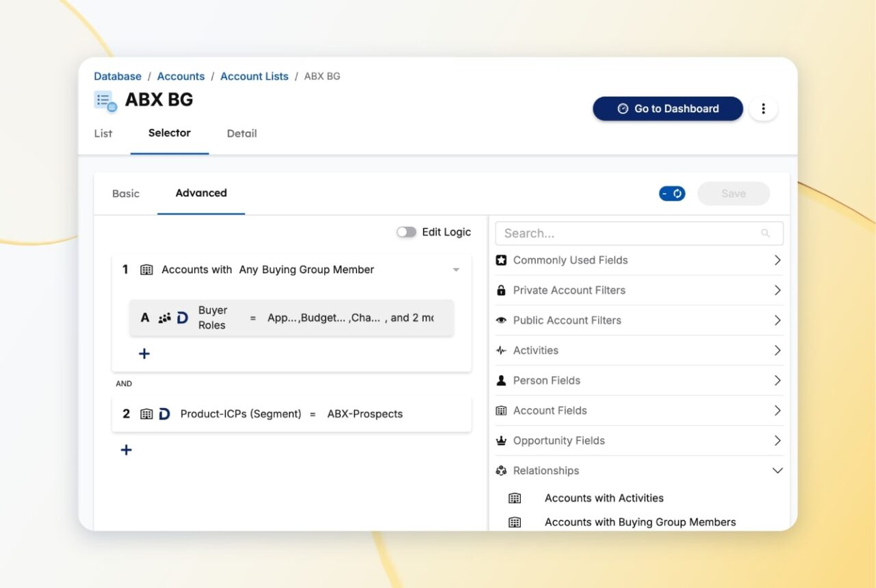Image resolution: width=876 pixels, height=588 pixels.
Task: Open the Detail tab
Action: pyautogui.click(x=242, y=133)
